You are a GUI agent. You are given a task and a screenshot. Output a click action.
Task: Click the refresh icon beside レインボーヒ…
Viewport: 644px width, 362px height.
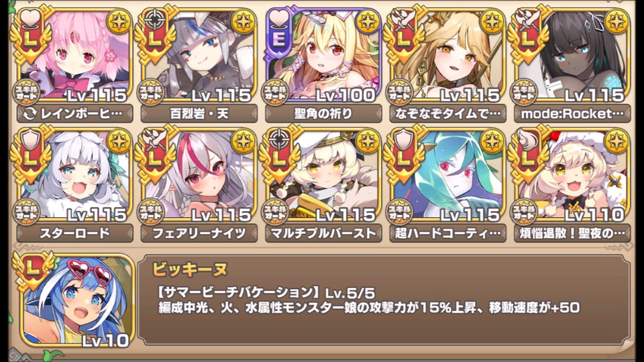point(30,114)
